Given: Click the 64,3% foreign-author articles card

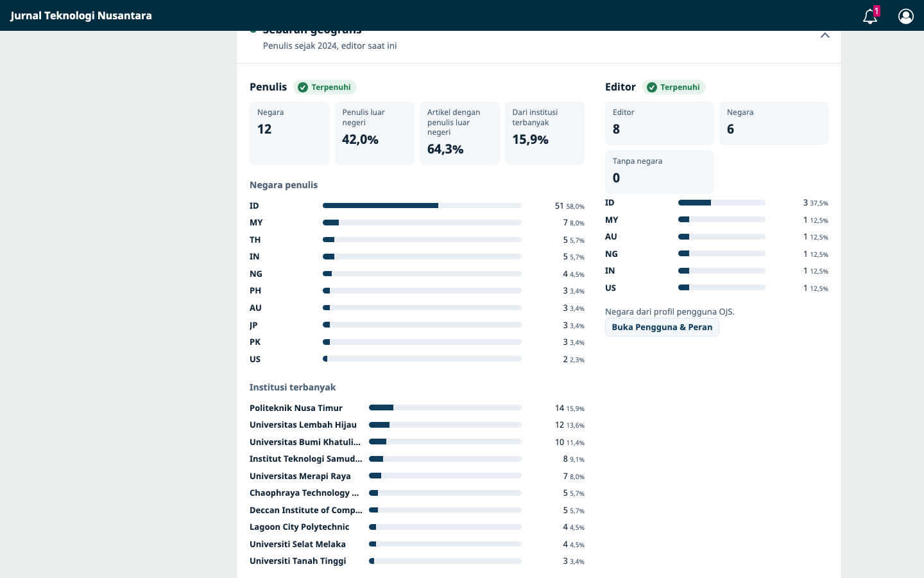Looking at the screenshot, I should [x=459, y=133].
